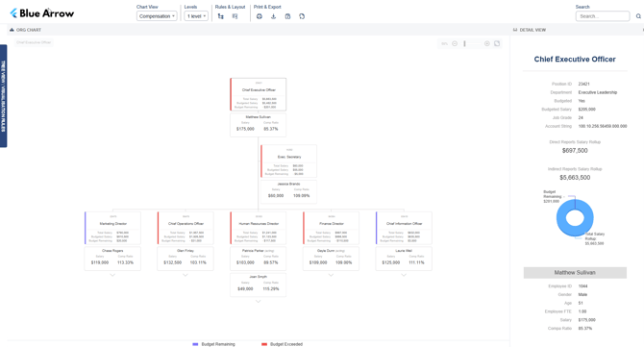Select the Matthew Sullivan employee card
The image size is (644, 347).
pyautogui.click(x=258, y=125)
